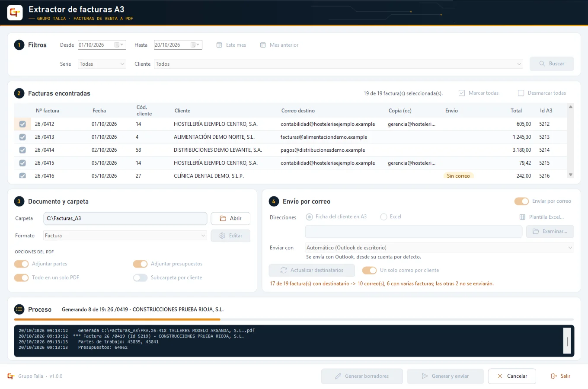The height and width of the screenshot is (389, 588).
Task: Tick the Desmarcar todas checkbox
Action: tap(521, 93)
